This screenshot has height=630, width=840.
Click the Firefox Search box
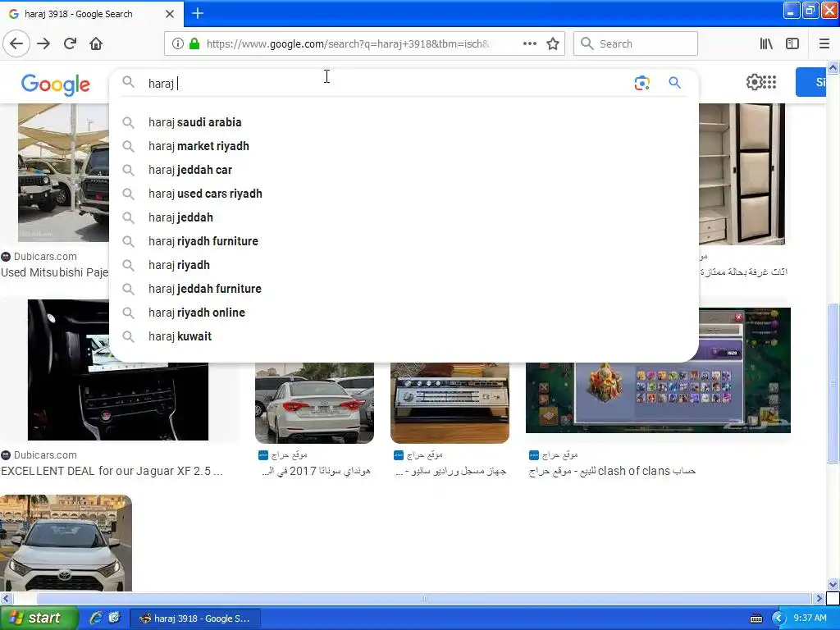coord(636,43)
